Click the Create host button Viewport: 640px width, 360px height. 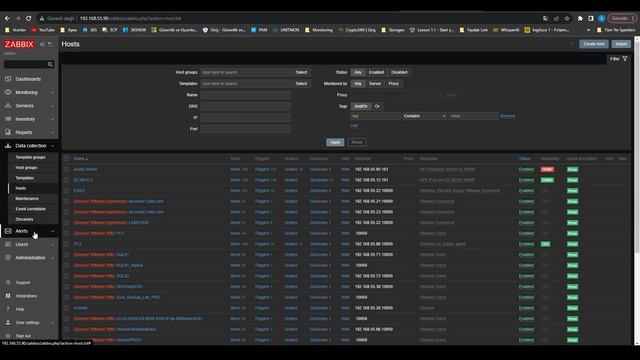point(593,44)
